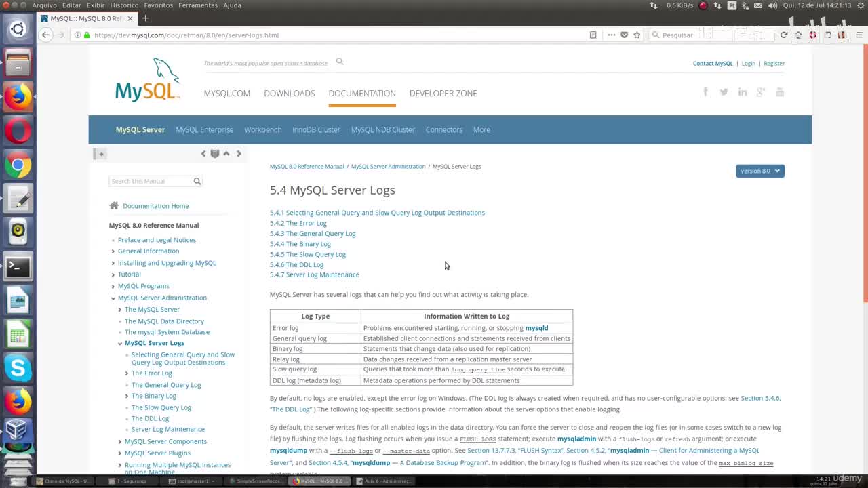Close the MySQL 8.0 Reference Manual tab

point(130,18)
